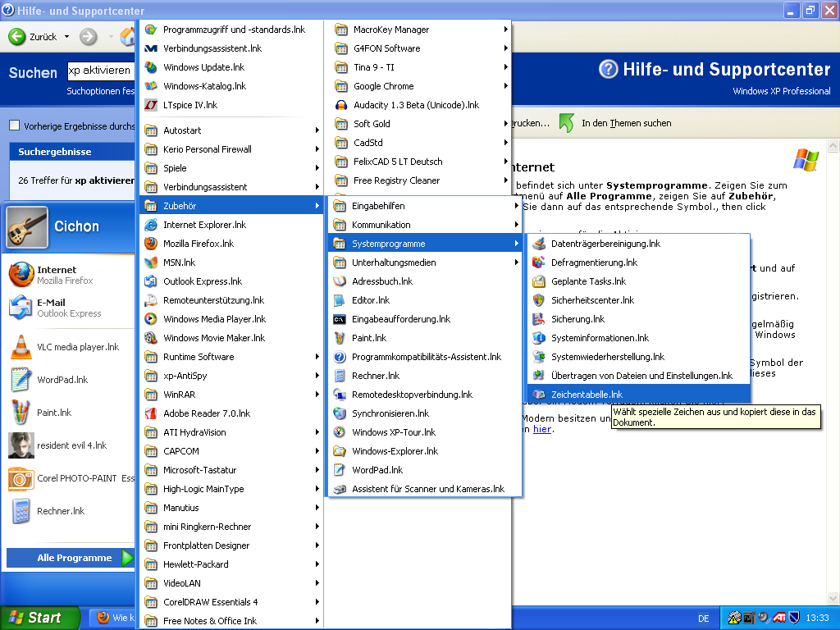Click the Windows-Explorer.lnk icon
Screen dimensions: 840x630
point(339,451)
